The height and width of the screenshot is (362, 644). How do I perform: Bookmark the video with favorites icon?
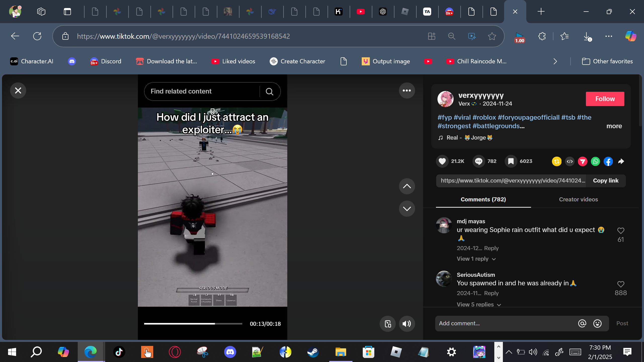(x=511, y=161)
